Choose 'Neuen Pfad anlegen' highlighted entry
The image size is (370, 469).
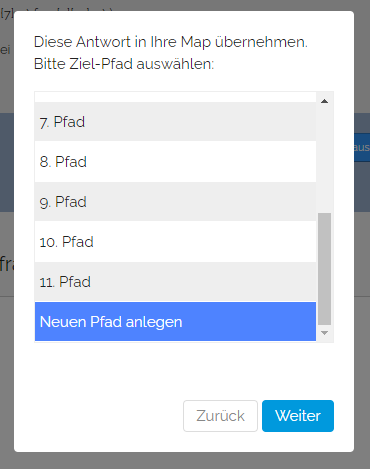[175, 322]
